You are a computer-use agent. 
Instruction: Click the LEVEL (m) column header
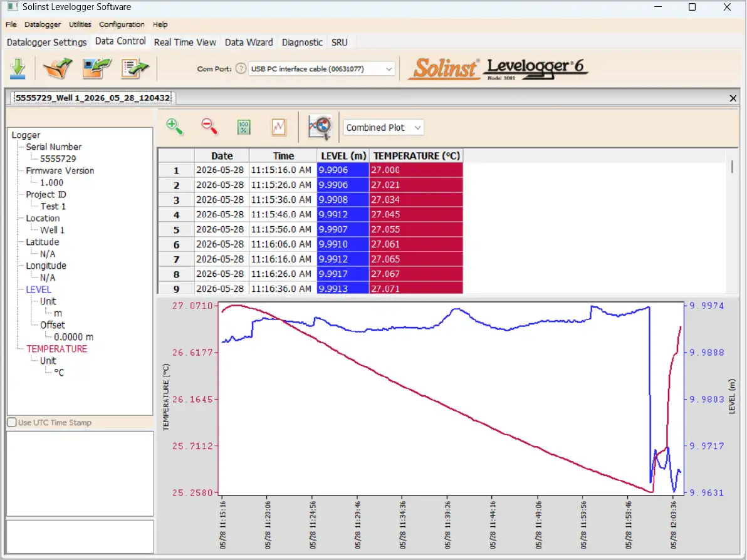[343, 156]
